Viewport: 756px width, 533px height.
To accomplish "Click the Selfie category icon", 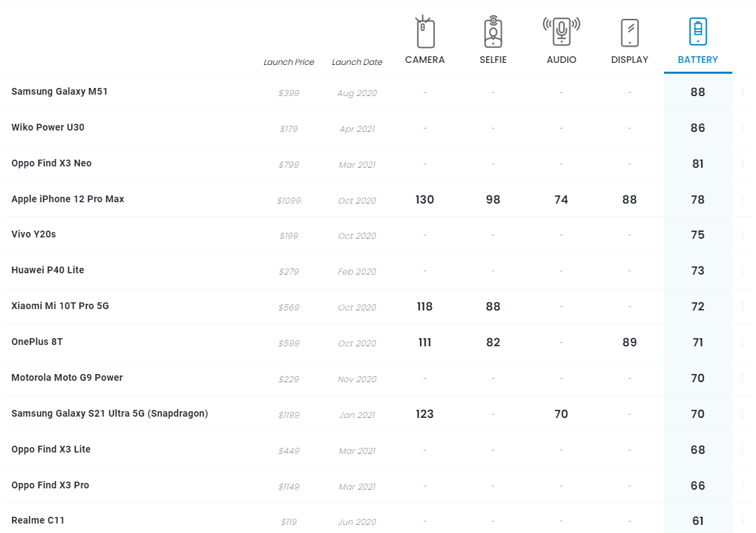I will [x=493, y=32].
